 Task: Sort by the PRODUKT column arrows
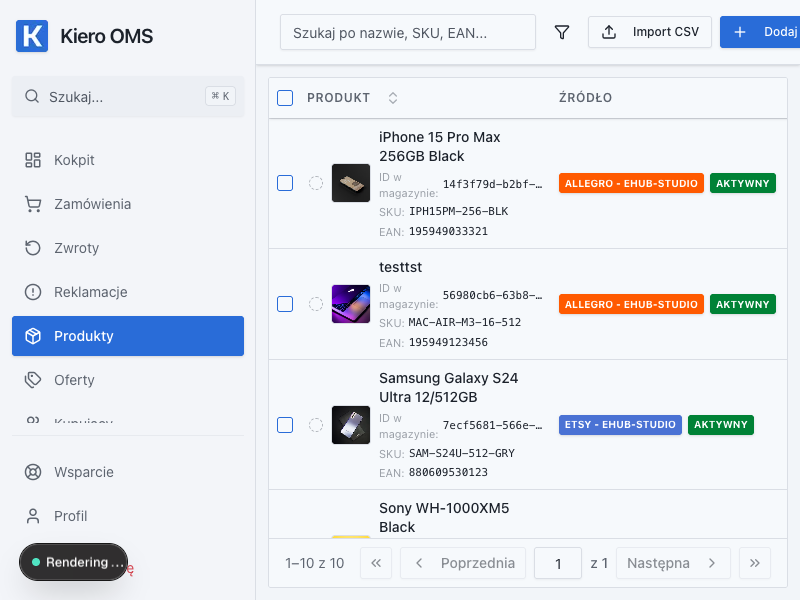[392, 98]
